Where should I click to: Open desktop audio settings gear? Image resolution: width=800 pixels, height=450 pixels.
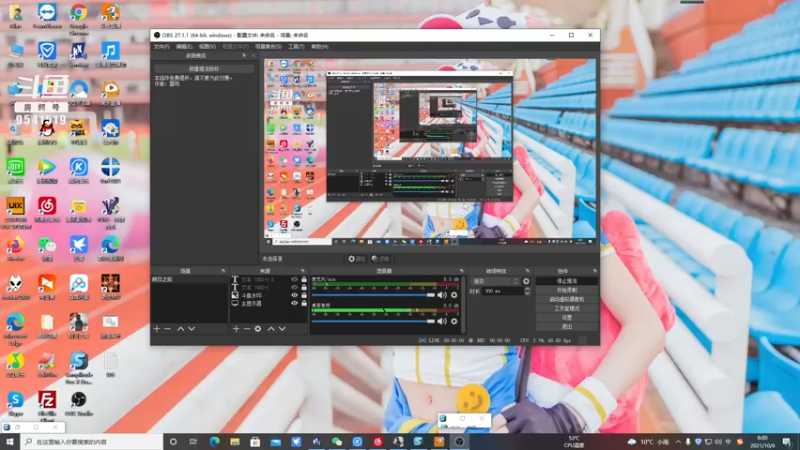point(454,321)
